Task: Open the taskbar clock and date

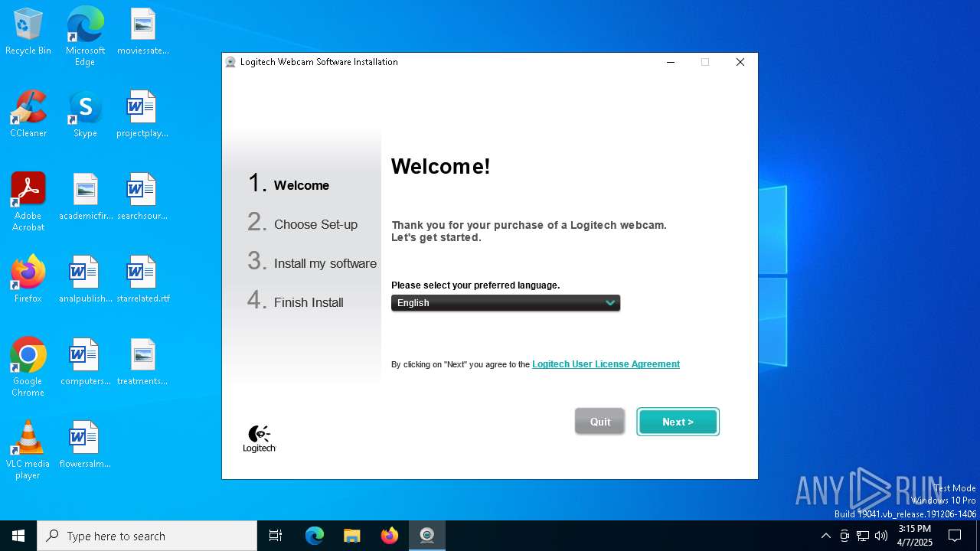Action: click(914, 536)
